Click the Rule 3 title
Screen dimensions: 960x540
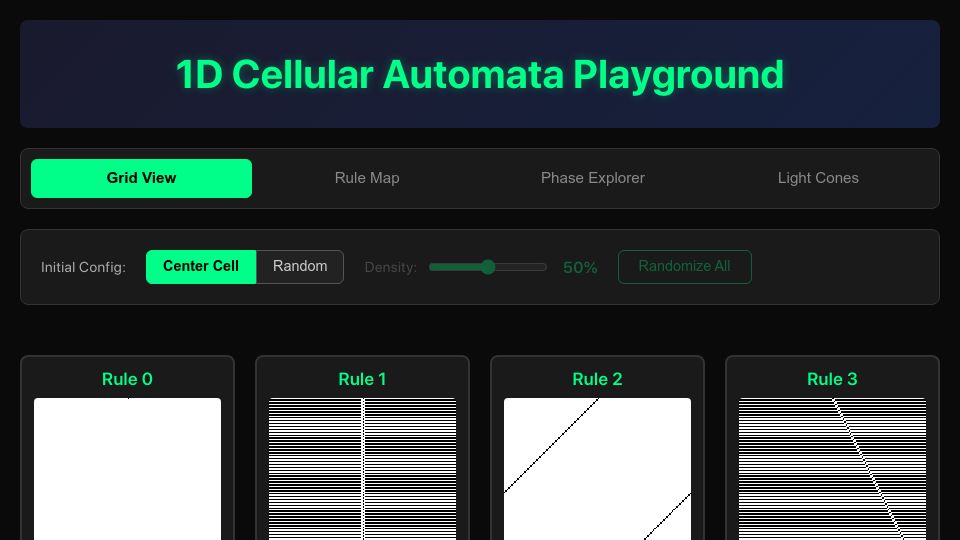[x=833, y=379]
